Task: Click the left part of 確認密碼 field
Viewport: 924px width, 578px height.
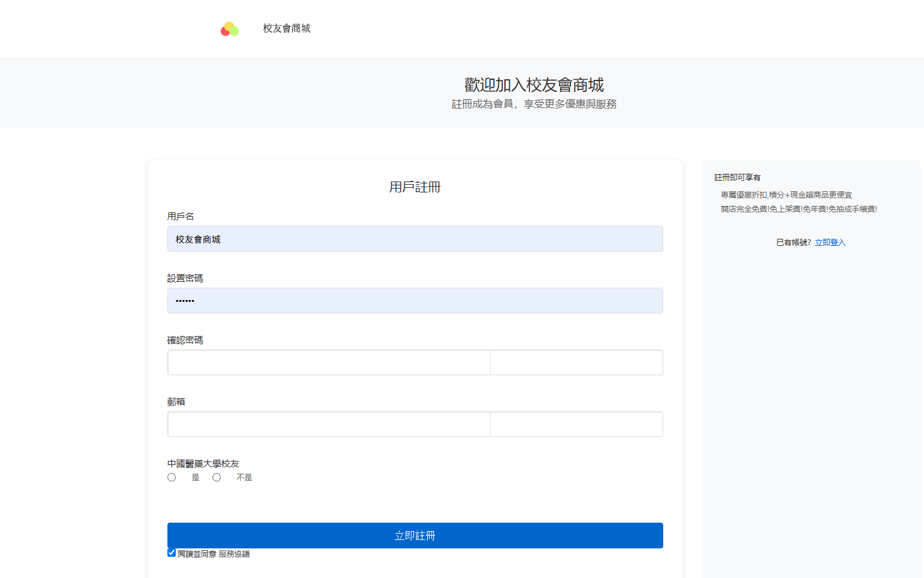Action: [329, 362]
